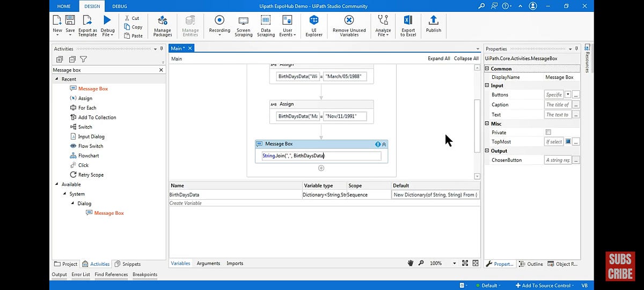
Task: Click the pan hand tool icon
Action: tap(411, 263)
